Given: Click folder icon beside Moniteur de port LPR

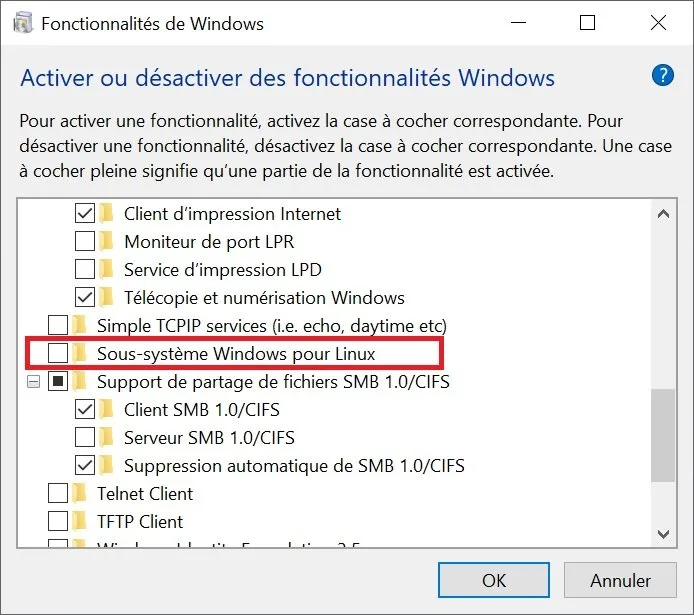Looking at the screenshot, I should 107,241.
